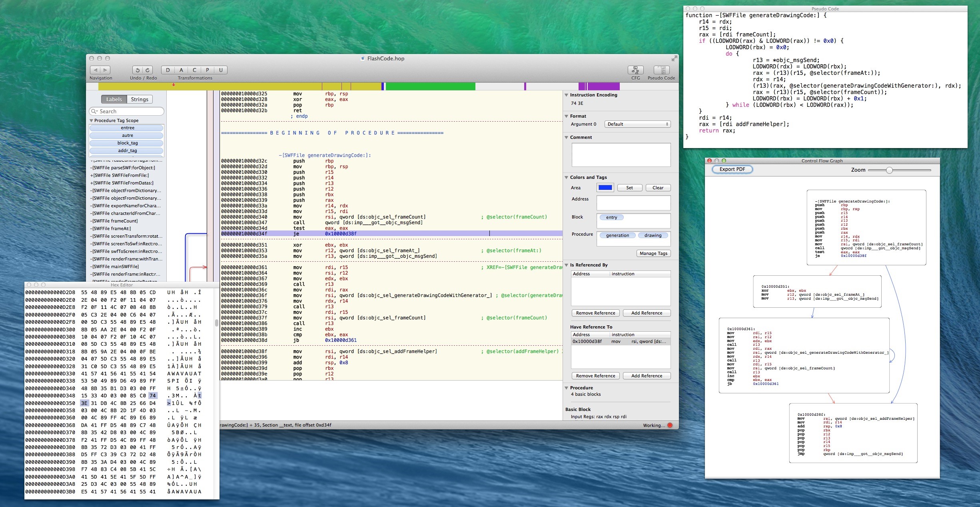Click the navigate forward arrow
The height and width of the screenshot is (507, 980).
[105, 70]
